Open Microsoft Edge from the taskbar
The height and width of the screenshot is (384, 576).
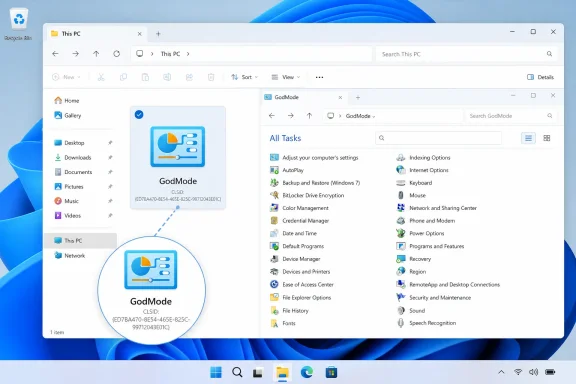[x=307, y=372]
